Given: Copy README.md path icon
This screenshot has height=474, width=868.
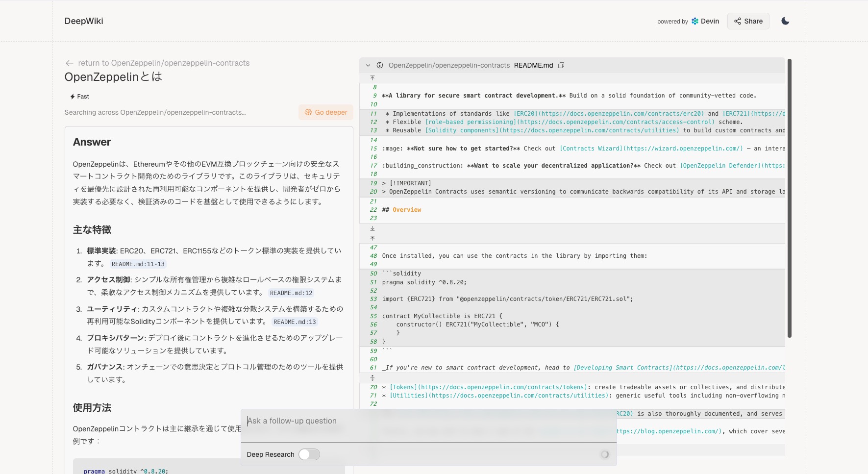Looking at the screenshot, I should coord(561,65).
